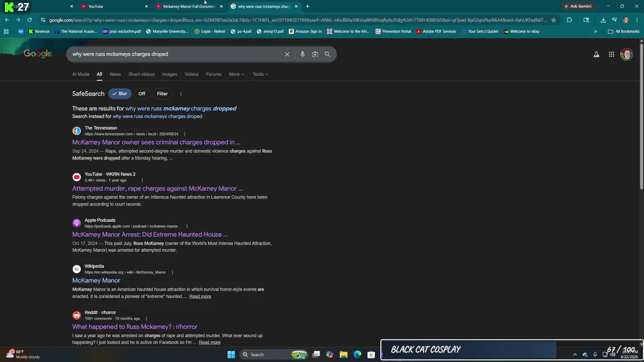The height and width of the screenshot is (362, 644).
Task: Switch to the News results tab
Action: pyautogui.click(x=115, y=74)
